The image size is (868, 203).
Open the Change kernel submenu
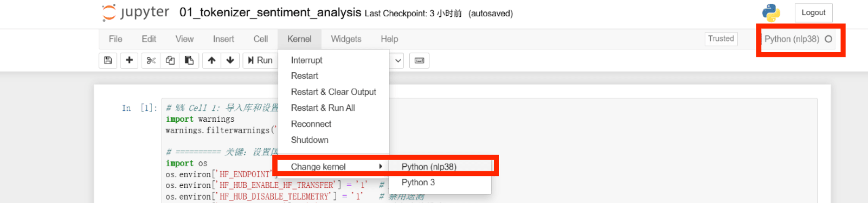click(333, 167)
